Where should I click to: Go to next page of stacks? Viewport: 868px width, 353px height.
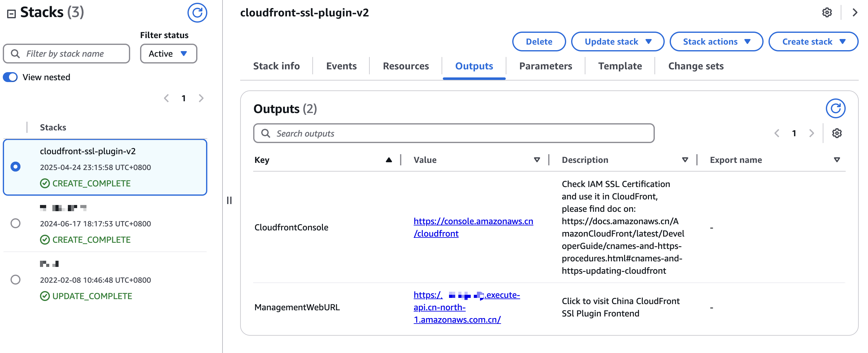(x=201, y=98)
